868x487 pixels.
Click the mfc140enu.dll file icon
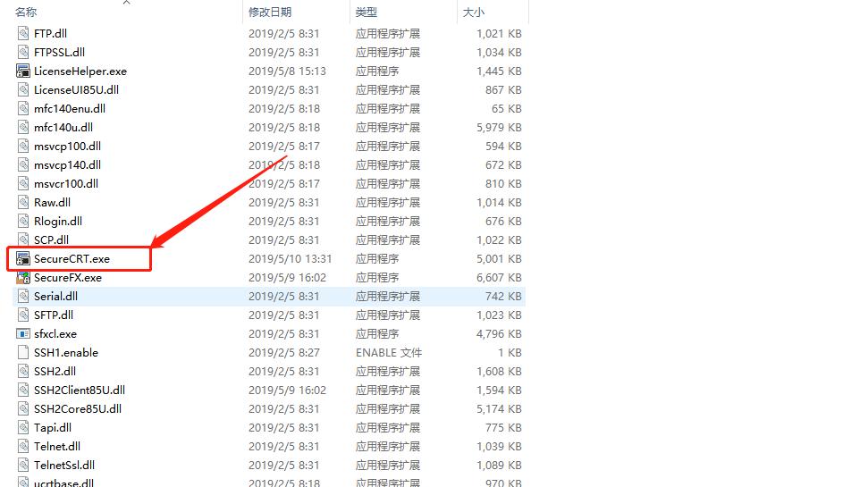(22, 108)
